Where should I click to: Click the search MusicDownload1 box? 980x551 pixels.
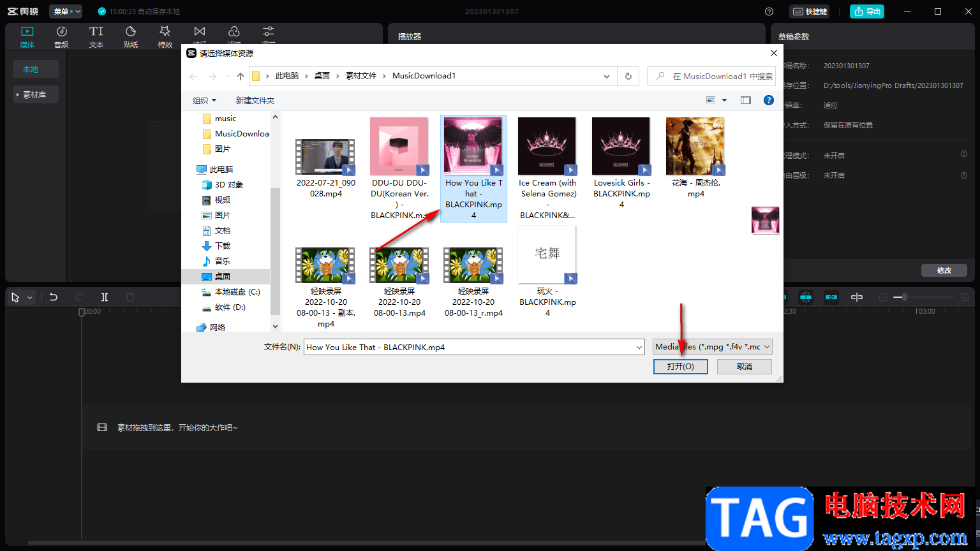(711, 76)
